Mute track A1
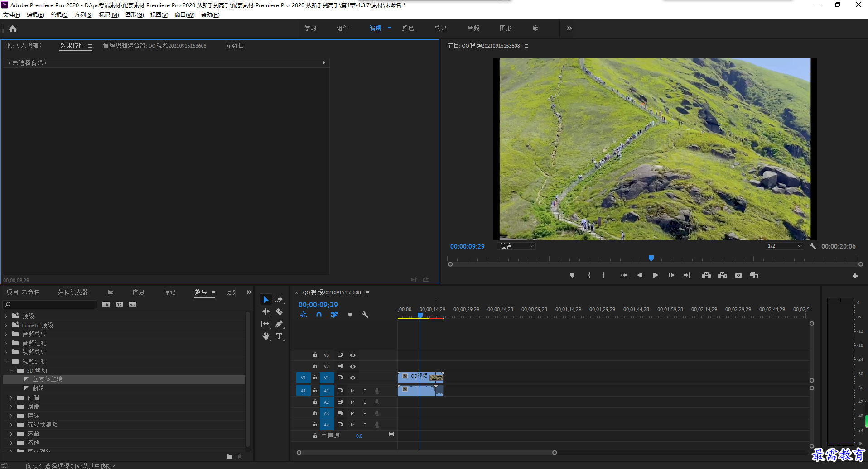Viewport: 868px width, 469px height. pyautogui.click(x=352, y=391)
